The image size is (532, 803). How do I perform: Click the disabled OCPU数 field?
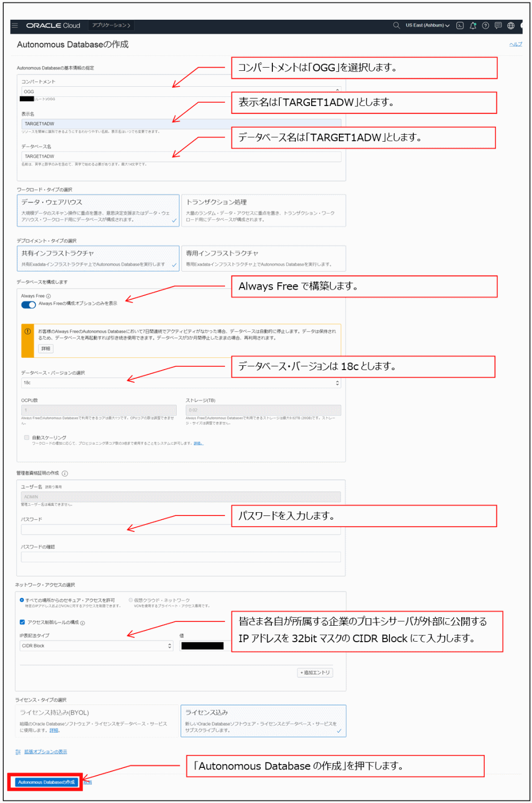click(x=98, y=410)
